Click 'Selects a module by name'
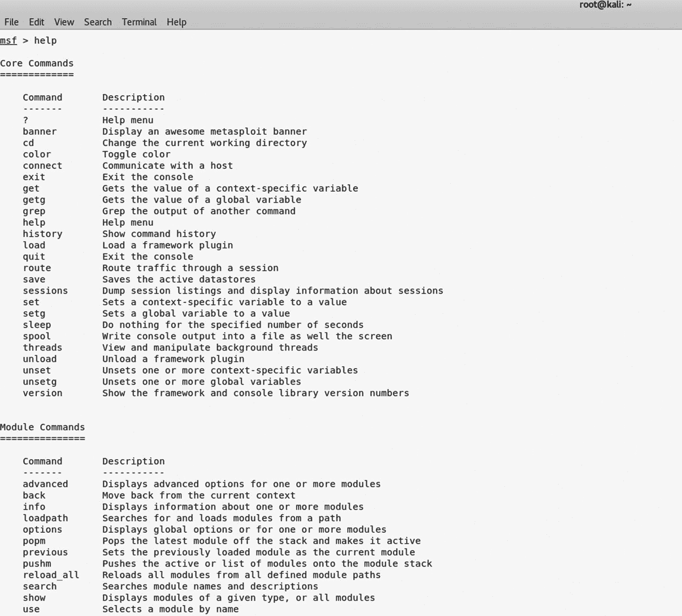The height and width of the screenshot is (616, 682). [x=170, y=609]
